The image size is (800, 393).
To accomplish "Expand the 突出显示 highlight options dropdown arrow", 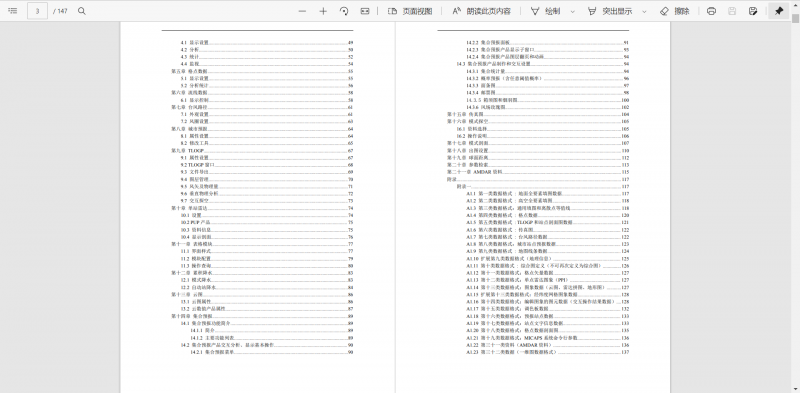I will tap(644, 11).
